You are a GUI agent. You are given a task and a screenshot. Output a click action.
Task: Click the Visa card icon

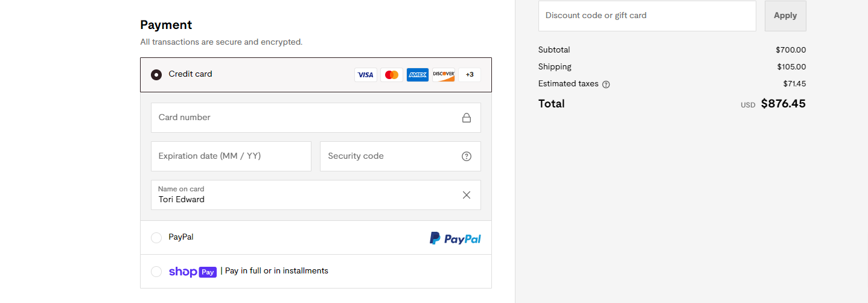point(366,75)
